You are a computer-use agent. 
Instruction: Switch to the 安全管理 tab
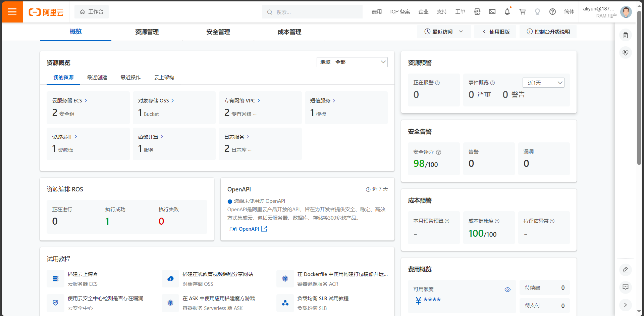click(x=218, y=32)
